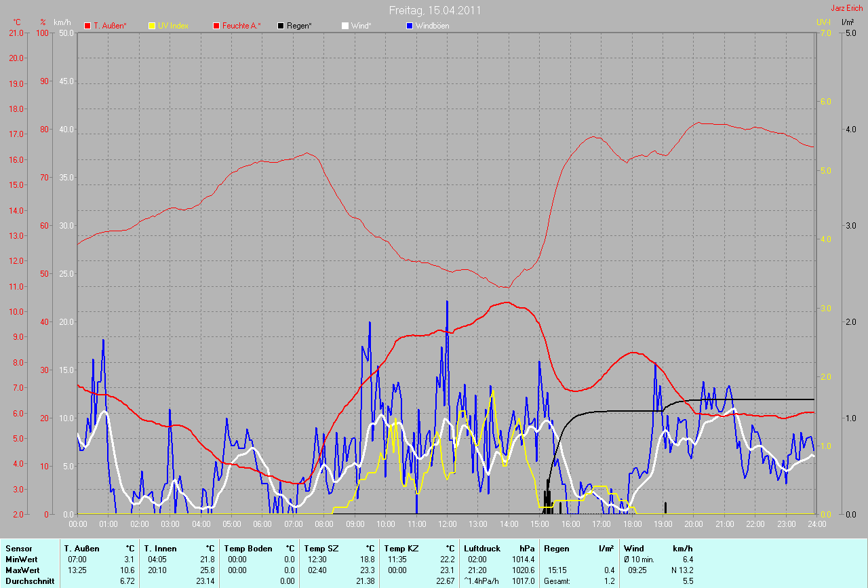Image resolution: width=868 pixels, height=588 pixels.
Task: Click the Temp SZ average value "21.38"
Action: click(x=366, y=581)
